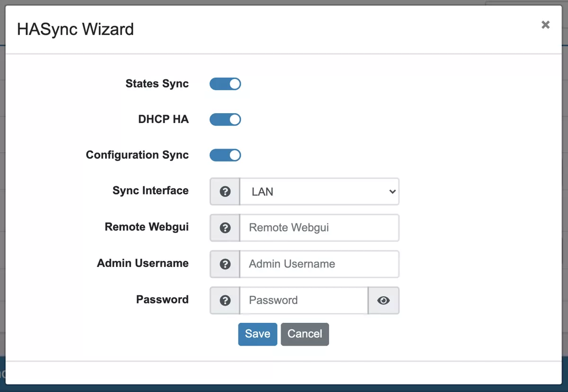568x392 pixels.
Task: Save the HASync settings
Action: 257,334
